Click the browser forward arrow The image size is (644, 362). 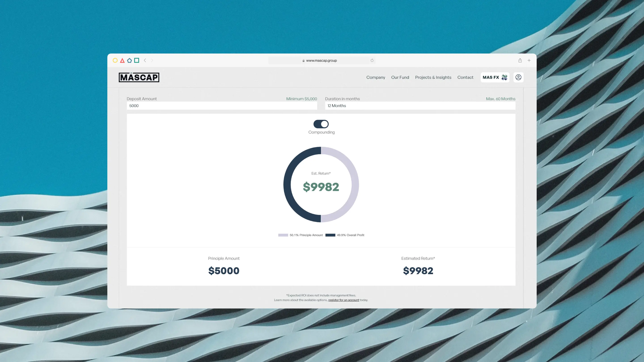[x=152, y=61]
